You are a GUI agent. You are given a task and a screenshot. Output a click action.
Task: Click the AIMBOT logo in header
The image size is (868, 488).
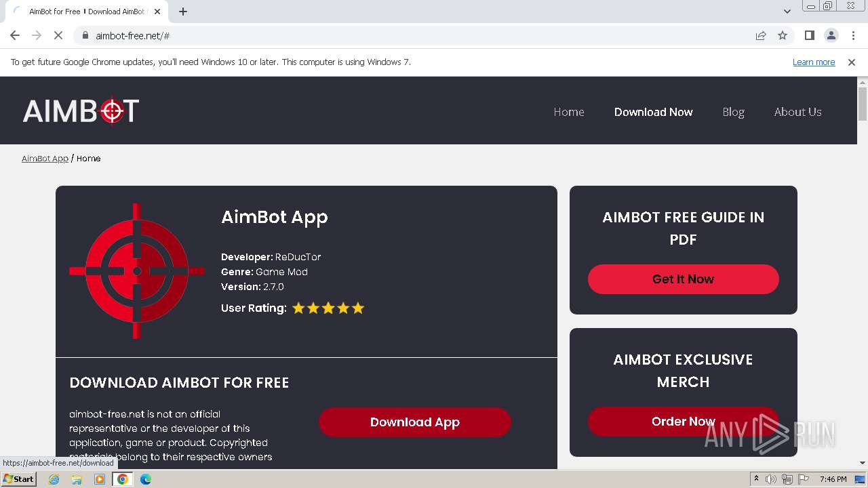[81, 111]
